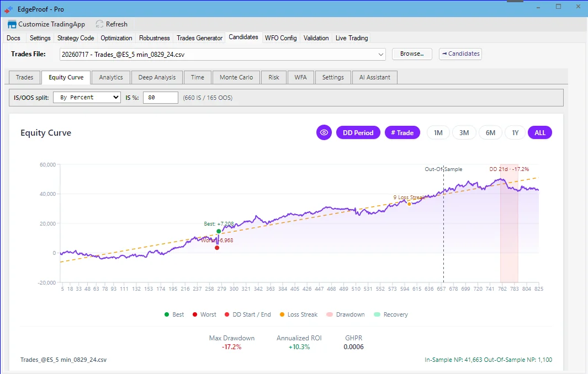Switch to the Settings sub-tab after WFA
Screen dimensions: 588x374
coord(333,77)
